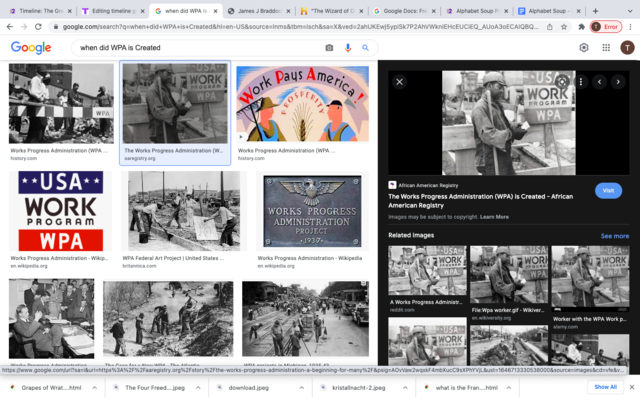Open the alamy.com related worker image
The image size is (640, 400).
click(590, 278)
